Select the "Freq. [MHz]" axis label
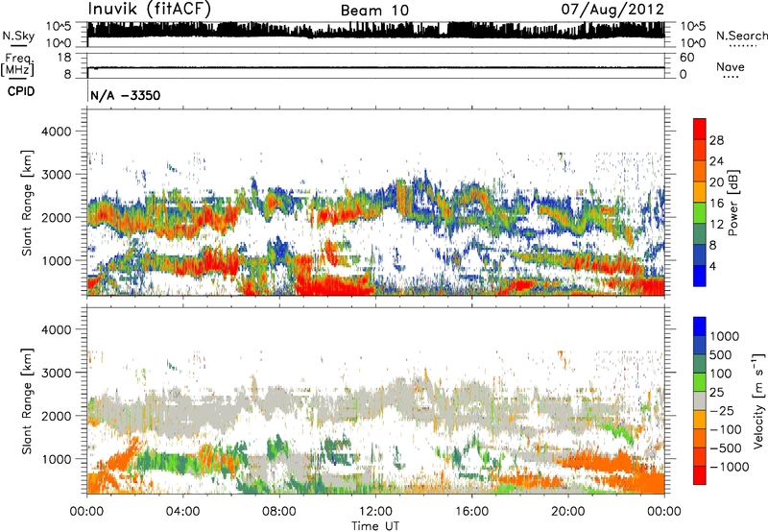 [x=18, y=63]
